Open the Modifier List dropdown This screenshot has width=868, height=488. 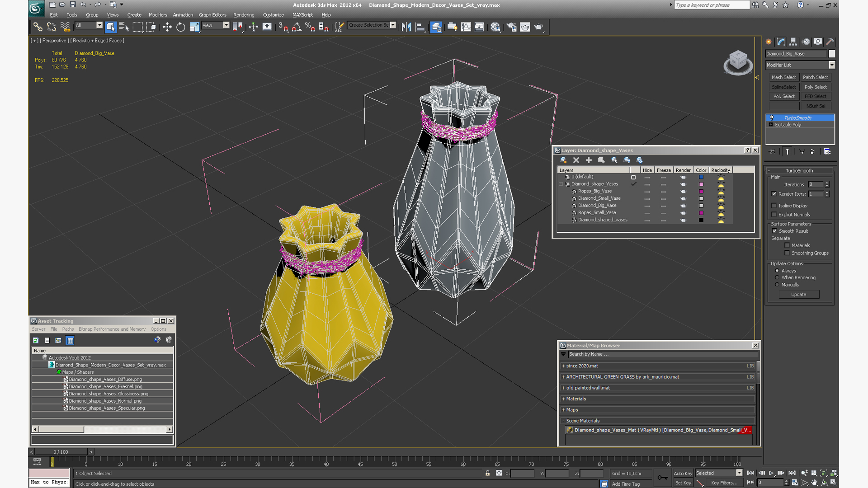pos(831,65)
